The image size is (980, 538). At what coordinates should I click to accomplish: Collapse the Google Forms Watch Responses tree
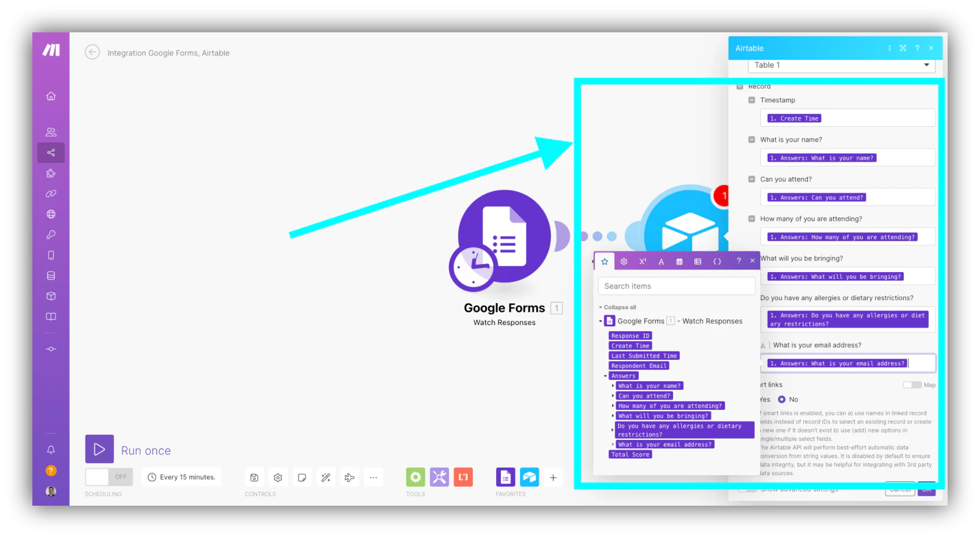(600, 321)
